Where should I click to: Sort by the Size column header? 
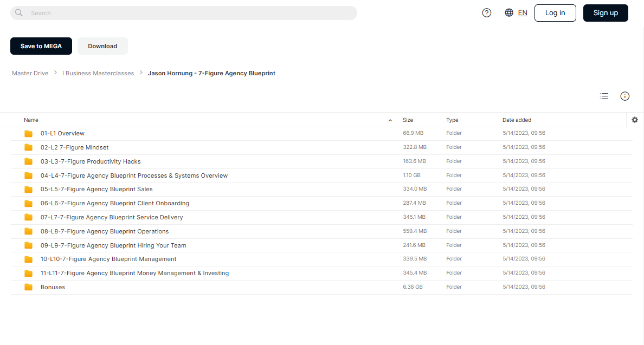tap(408, 120)
